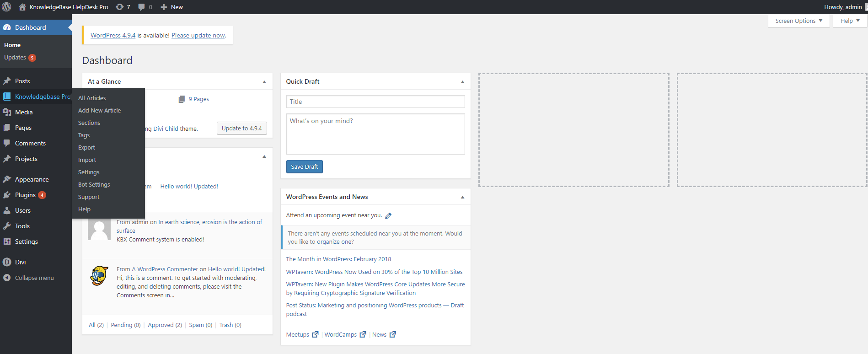Open the WordCamps external link
868x354 pixels.
point(345,334)
